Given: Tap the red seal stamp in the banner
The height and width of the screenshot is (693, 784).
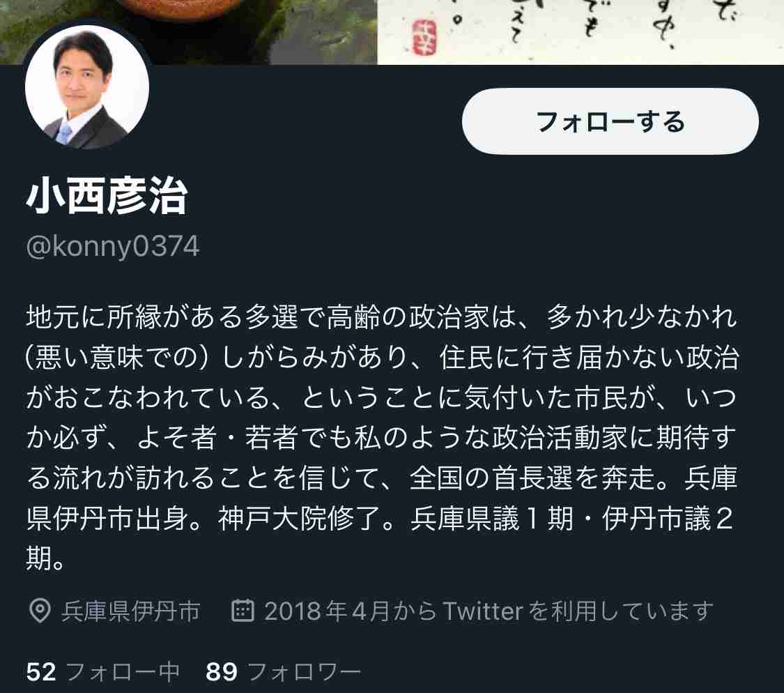Looking at the screenshot, I should click(424, 37).
